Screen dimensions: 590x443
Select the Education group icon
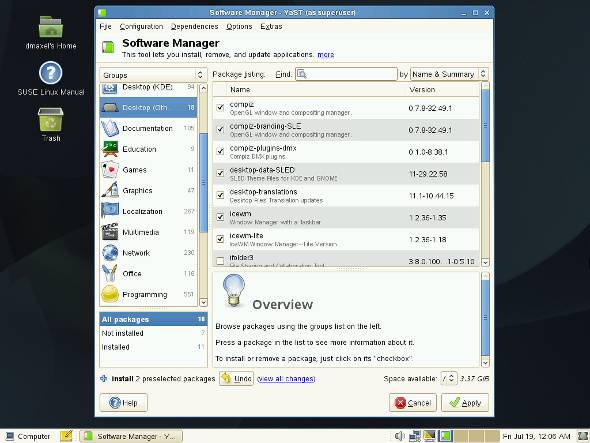[110, 149]
